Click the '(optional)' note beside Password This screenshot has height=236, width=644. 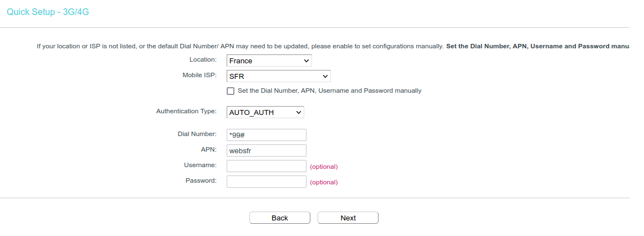[x=324, y=182]
